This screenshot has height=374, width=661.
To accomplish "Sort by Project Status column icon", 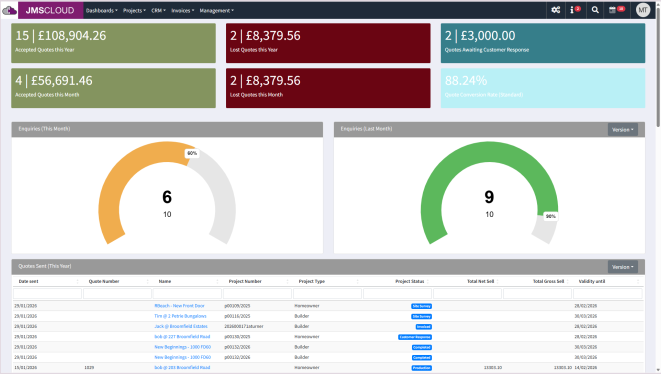I will (x=428, y=281).
